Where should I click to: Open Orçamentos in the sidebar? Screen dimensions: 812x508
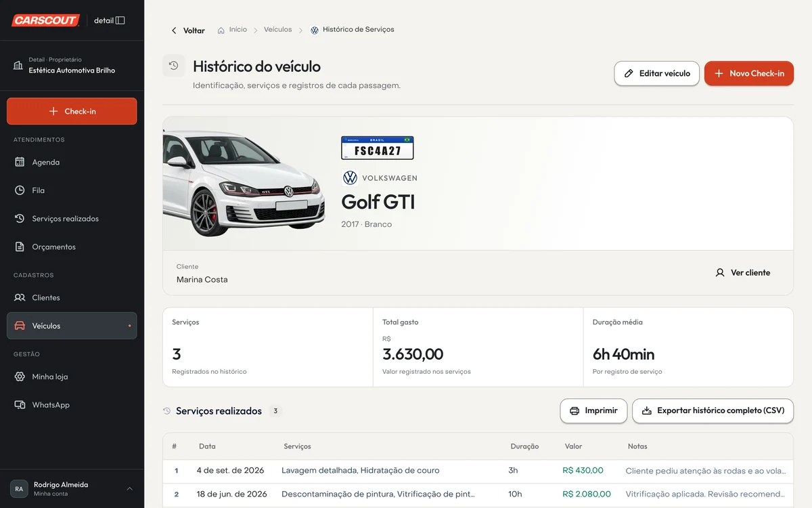pyautogui.click(x=72, y=247)
